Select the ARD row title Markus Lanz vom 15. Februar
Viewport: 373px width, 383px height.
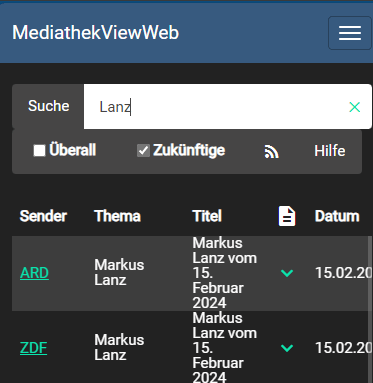225,273
